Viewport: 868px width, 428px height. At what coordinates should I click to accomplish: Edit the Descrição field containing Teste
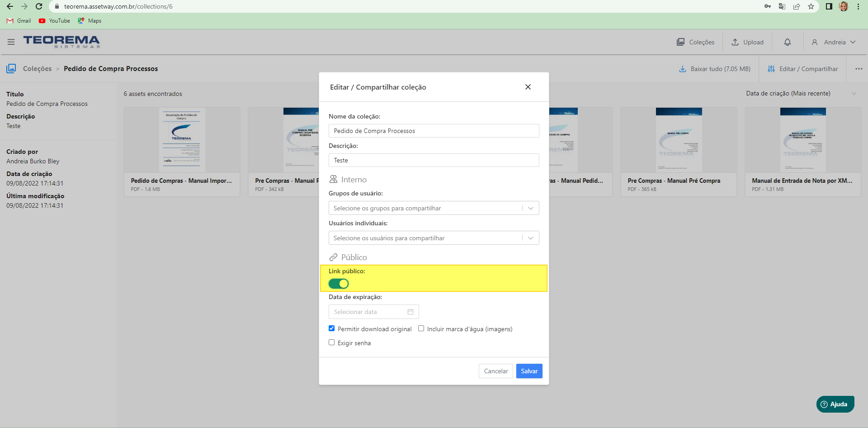(434, 160)
